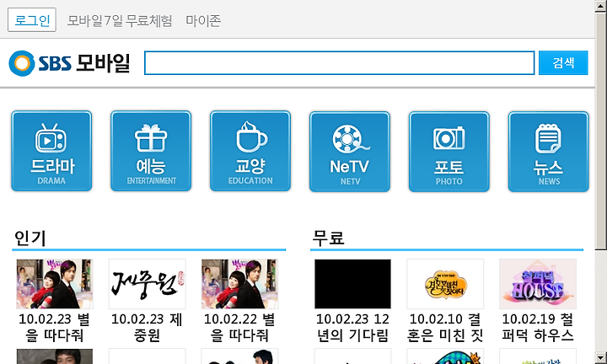
Task: Click the 검색 search button
Action: click(563, 62)
